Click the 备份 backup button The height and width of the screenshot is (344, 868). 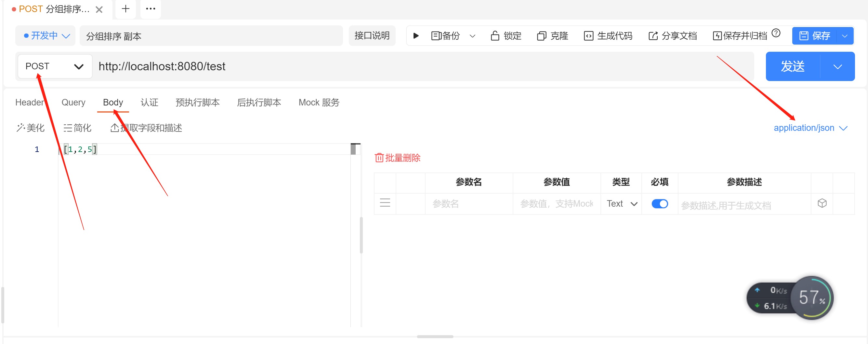coord(445,36)
